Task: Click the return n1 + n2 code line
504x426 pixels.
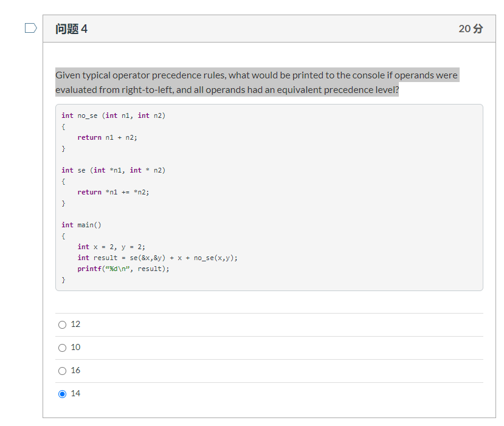Action: coord(107,137)
